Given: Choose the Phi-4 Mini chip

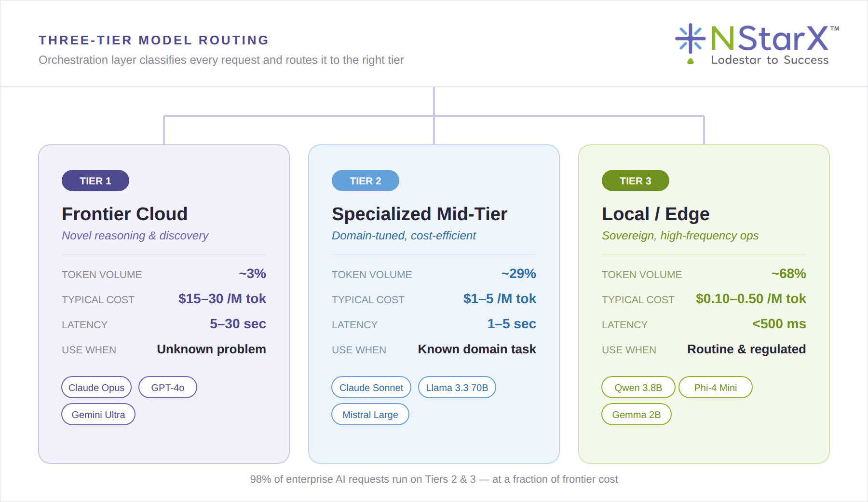Looking at the screenshot, I should tap(716, 387).
